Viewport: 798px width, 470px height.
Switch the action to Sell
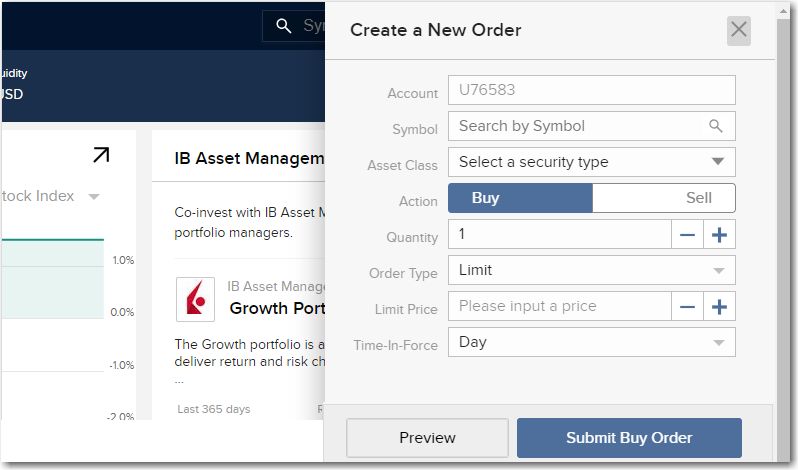(x=664, y=198)
